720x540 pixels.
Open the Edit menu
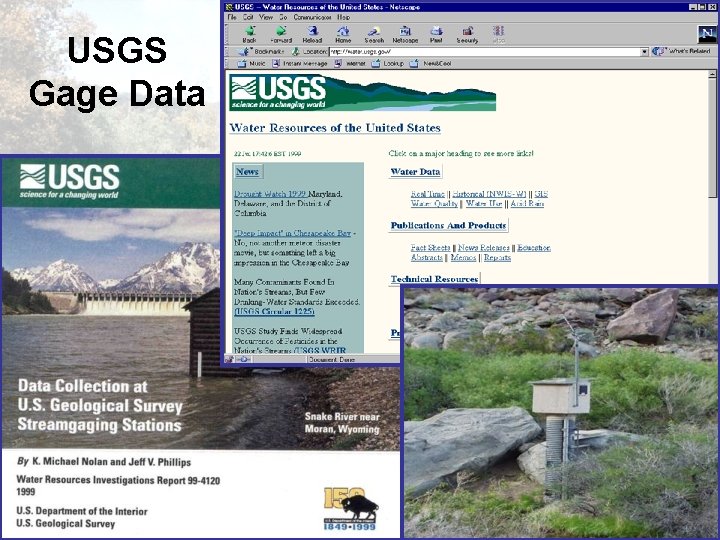(x=248, y=17)
